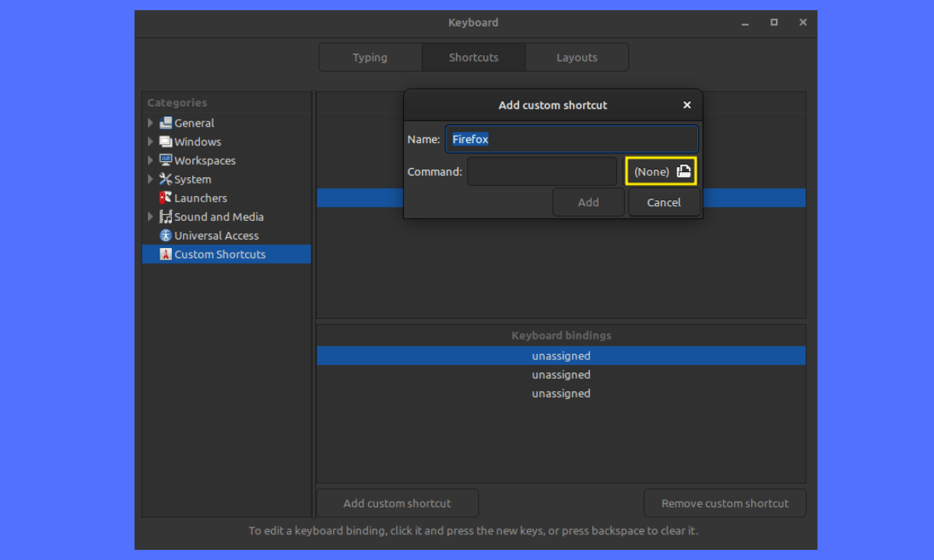Viewport: 934px width, 560px height.
Task: Click the System tools icon
Action: [x=165, y=179]
